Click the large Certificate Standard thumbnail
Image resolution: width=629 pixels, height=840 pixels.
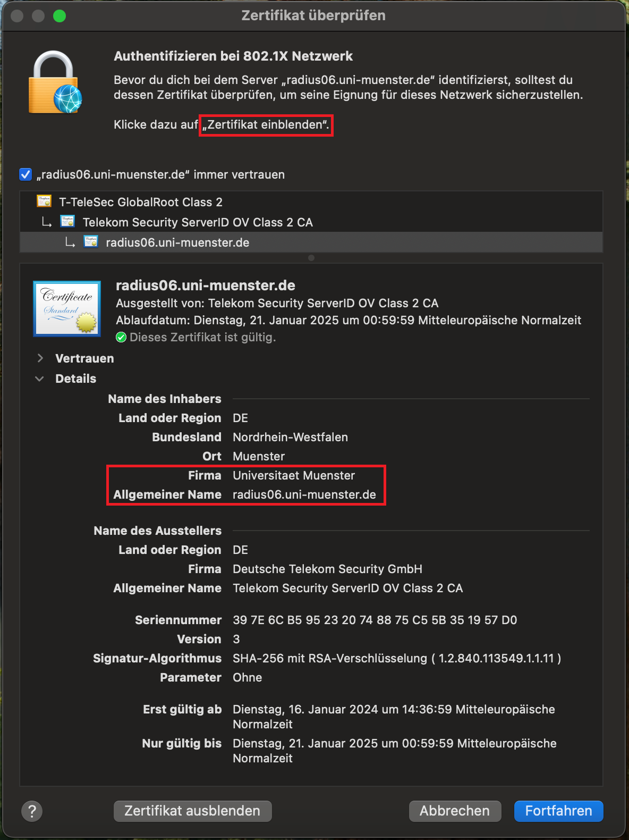point(67,308)
